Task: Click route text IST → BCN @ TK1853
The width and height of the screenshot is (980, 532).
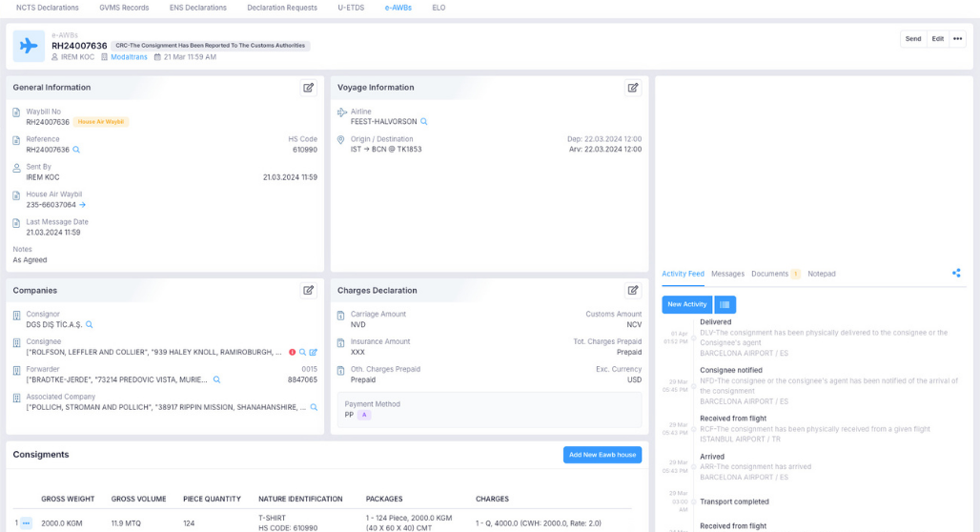Action: pyautogui.click(x=386, y=150)
